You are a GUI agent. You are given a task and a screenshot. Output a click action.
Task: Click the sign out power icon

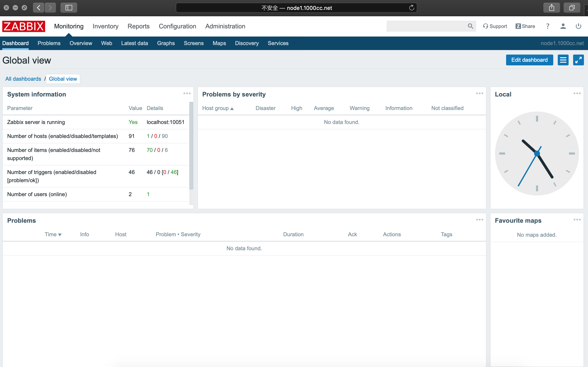click(x=578, y=26)
